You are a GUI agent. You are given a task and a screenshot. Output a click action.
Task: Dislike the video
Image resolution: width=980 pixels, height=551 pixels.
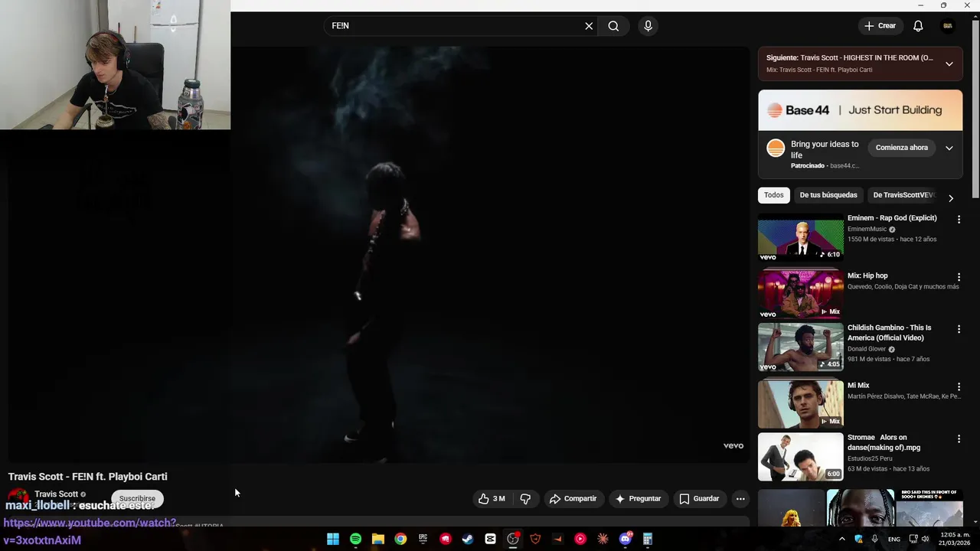(525, 499)
